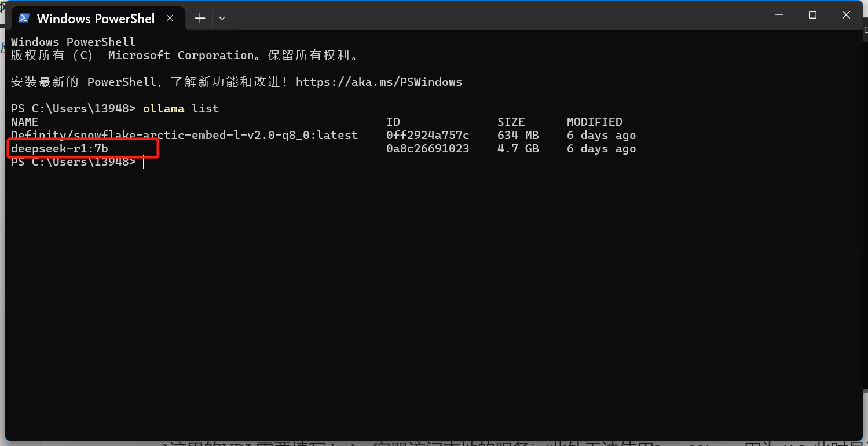Click the https://aka.ms/PSWindows link
868x446 pixels.
click(x=379, y=82)
